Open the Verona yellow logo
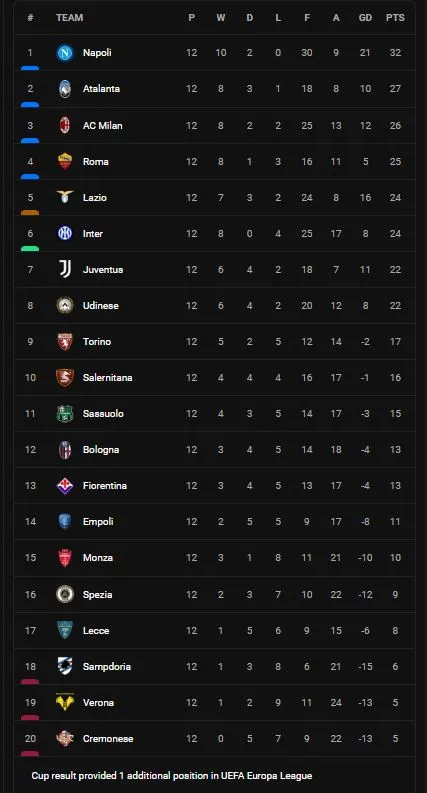 [x=65, y=702]
